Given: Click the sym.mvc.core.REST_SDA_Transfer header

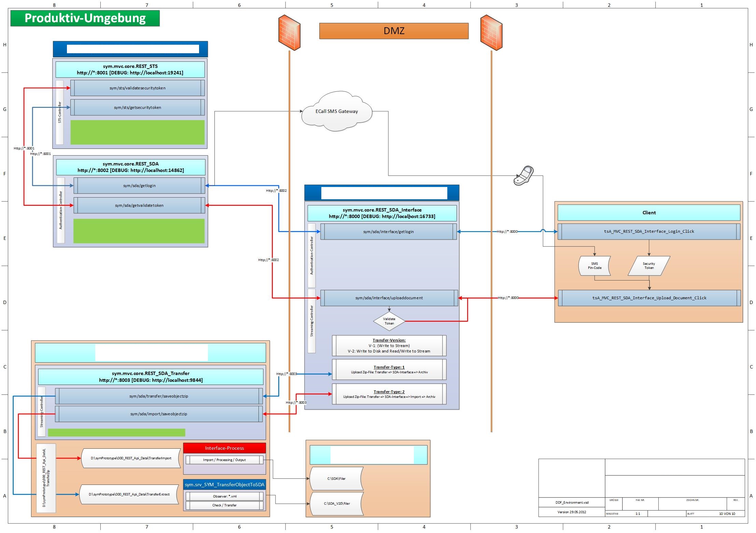Looking at the screenshot, I should pos(151,377).
